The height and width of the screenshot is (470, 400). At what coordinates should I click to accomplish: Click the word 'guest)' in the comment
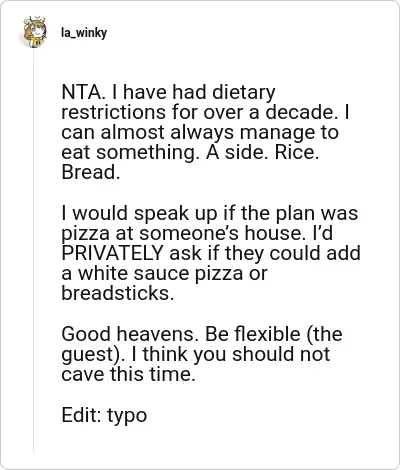[x=93, y=355]
